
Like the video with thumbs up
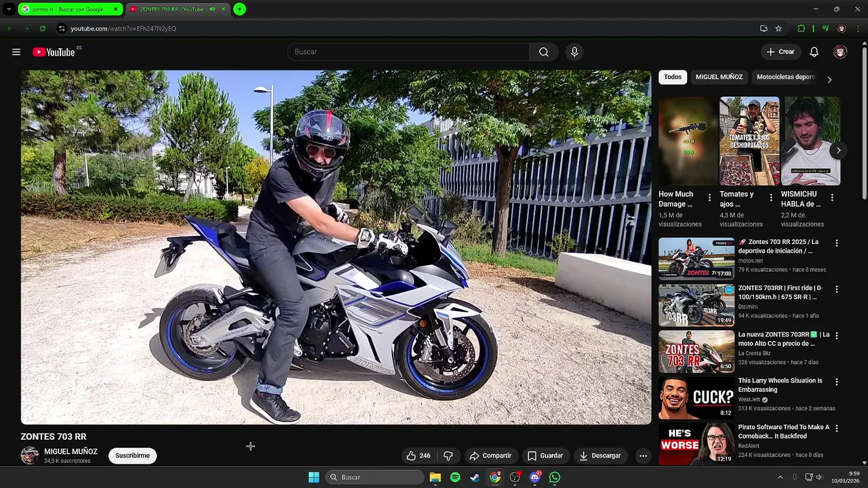tap(418, 455)
